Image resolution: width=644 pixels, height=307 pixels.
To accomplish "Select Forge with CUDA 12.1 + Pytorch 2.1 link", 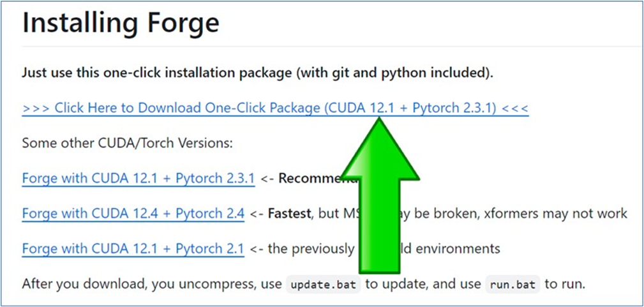I will tap(133, 248).
